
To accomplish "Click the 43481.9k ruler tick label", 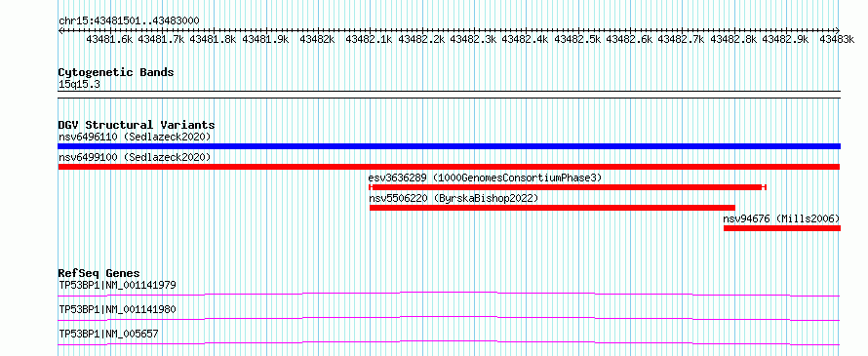I will click(x=265, y=39).
